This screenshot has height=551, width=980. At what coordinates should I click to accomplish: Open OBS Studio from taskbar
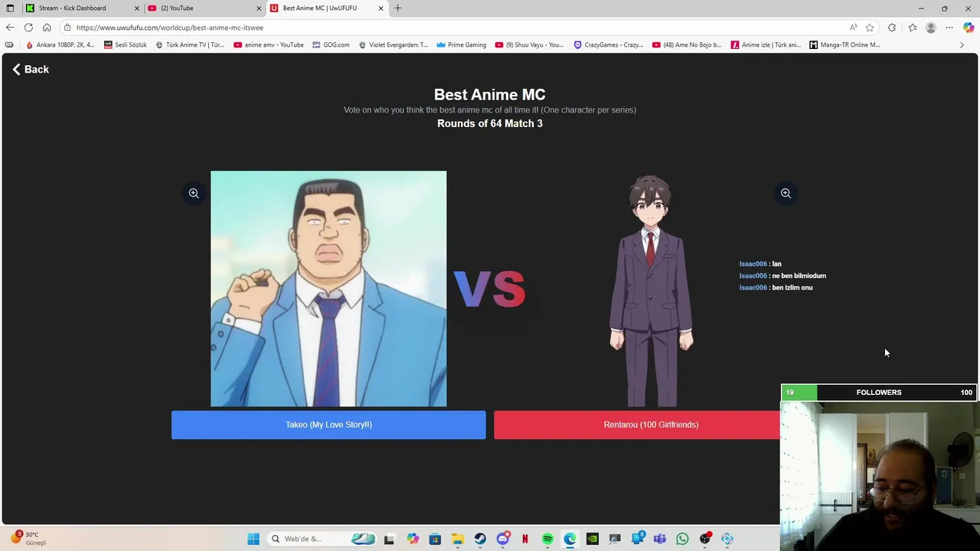[705, 539]
